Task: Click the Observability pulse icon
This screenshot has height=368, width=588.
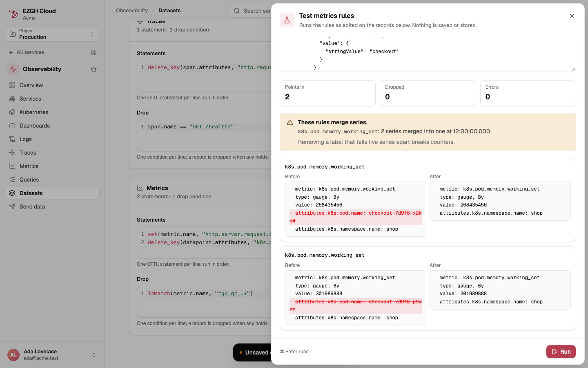Action: pos(13,69)
